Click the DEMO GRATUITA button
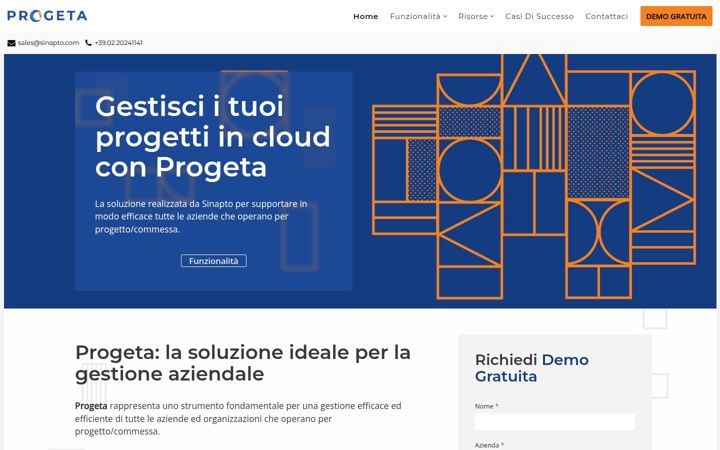 (x=676, y=16)
